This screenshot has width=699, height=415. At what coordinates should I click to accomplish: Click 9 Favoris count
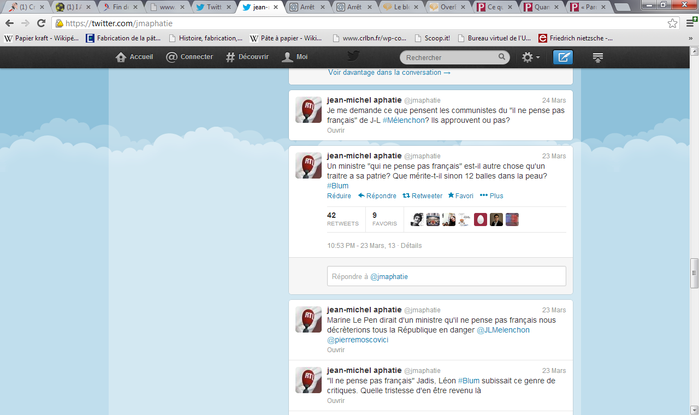(384, 219)
